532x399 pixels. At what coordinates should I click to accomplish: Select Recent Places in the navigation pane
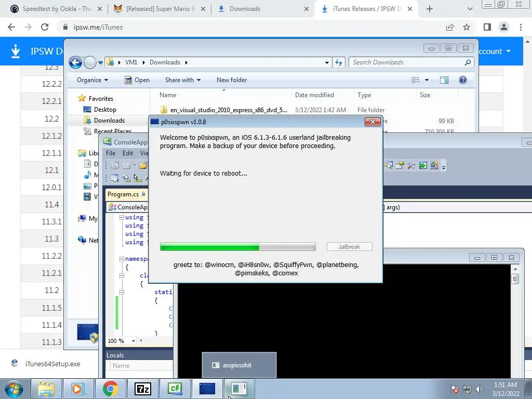point(113,131)
